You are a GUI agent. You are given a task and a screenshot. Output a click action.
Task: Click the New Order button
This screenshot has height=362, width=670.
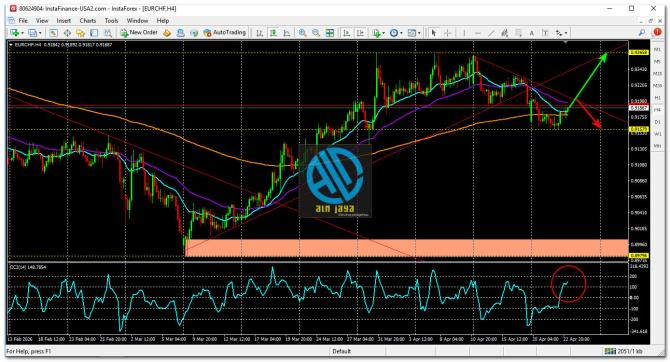[x=139, y=32]
